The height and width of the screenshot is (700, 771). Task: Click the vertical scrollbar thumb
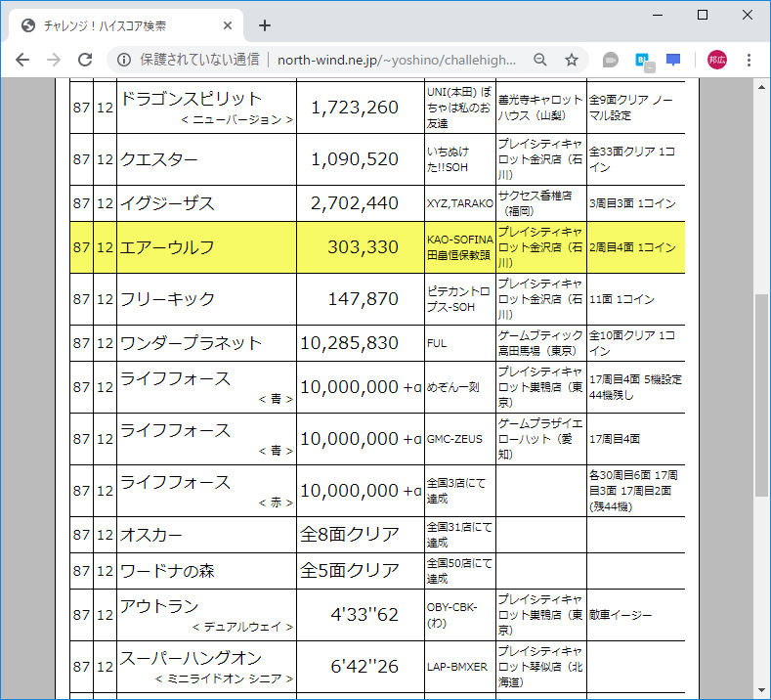click(761, 396)
